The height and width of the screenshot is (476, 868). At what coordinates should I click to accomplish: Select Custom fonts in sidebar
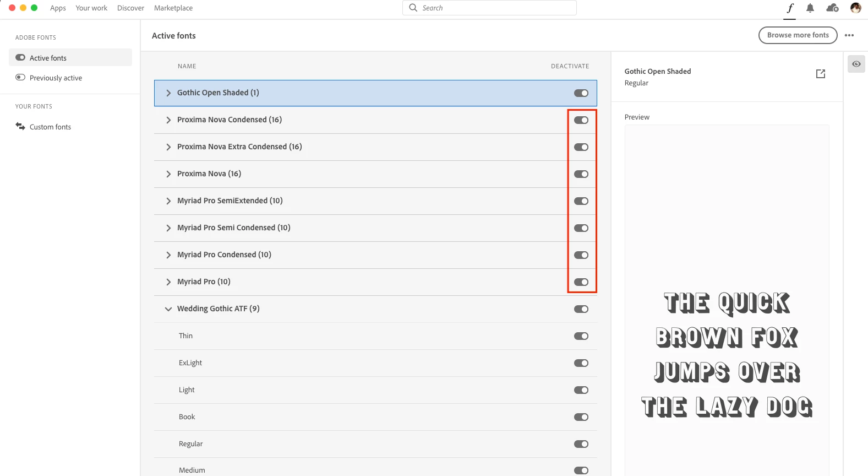70,127
